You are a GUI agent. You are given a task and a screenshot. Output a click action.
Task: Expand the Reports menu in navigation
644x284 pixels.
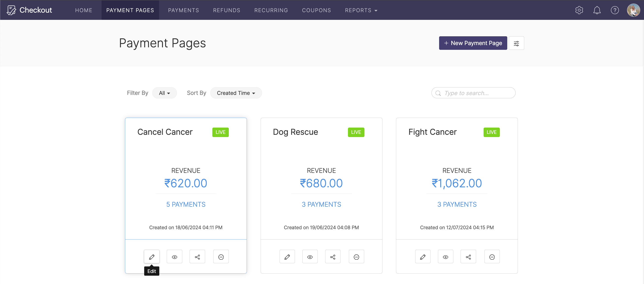click(x=361, y=10)
